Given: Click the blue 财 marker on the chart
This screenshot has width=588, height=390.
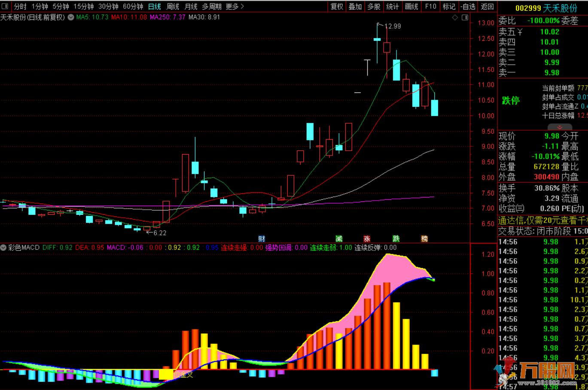Looking at the screenshot, I should [262, 239].
